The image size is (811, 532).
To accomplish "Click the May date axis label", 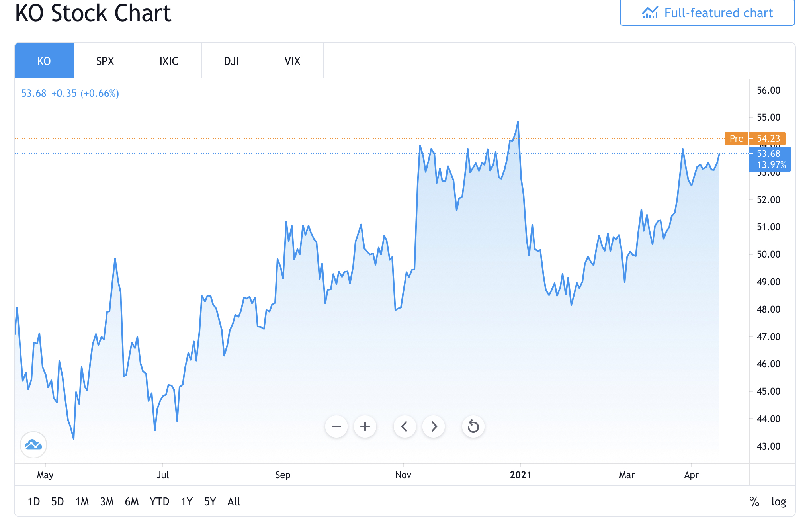I will 45,475.
